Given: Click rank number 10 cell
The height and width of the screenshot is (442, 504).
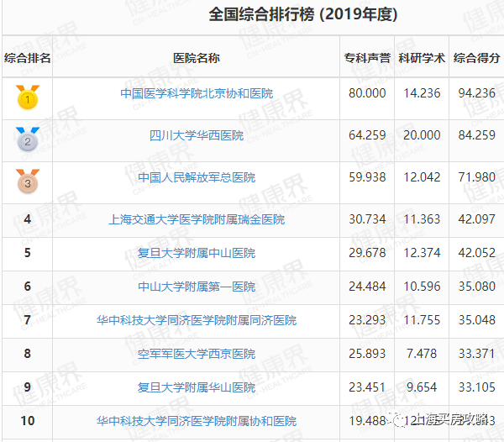Looking at the screenshot, I should pyautogui.click(x=28, y=421).
